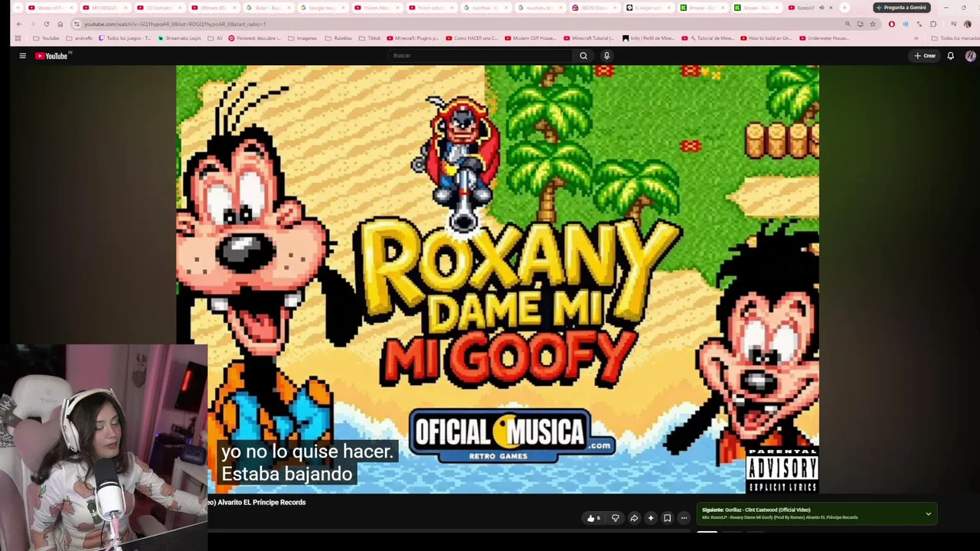Open a new browser tab
The width and height of the screenshot is (980, 551).
(844, 8)
